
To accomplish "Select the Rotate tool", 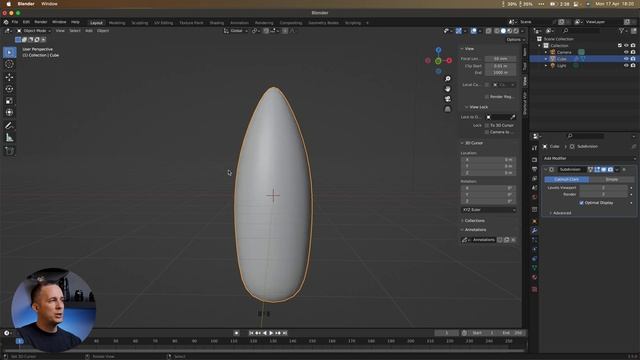I will click(9, 89).
